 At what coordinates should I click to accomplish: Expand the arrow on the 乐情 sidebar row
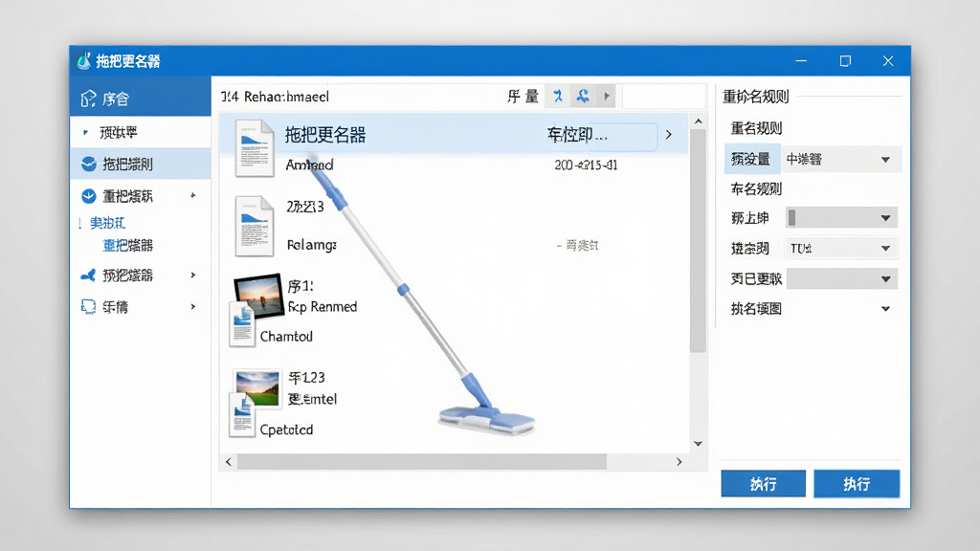pyautogui.click(x=193, y=307)
